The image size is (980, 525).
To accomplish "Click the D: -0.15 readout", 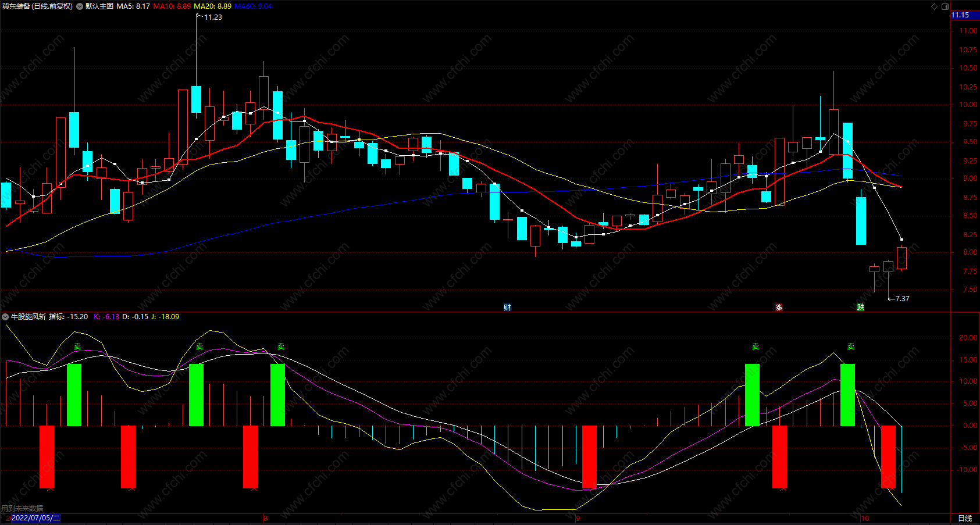I will pyautogui.click(x=135, y=317).
